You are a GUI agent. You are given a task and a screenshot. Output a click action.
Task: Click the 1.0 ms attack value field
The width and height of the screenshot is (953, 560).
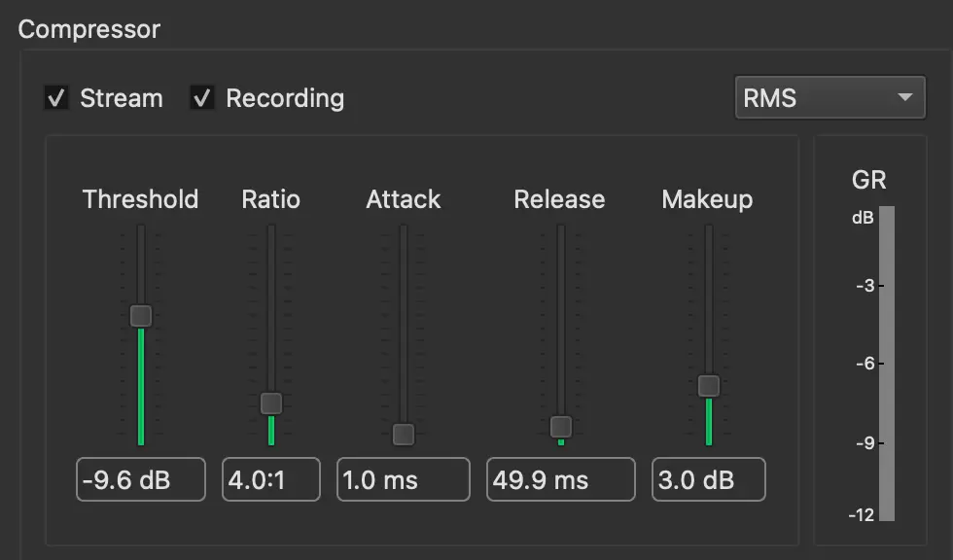tap(404, 480)
